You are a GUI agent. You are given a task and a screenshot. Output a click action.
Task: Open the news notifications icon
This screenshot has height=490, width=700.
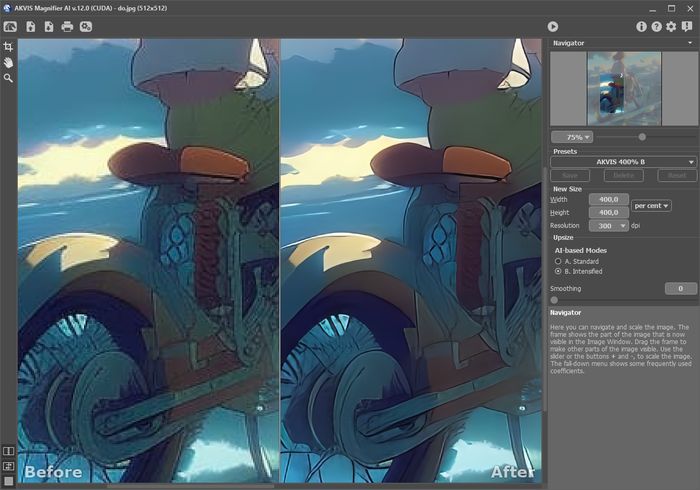coord(687,27)
